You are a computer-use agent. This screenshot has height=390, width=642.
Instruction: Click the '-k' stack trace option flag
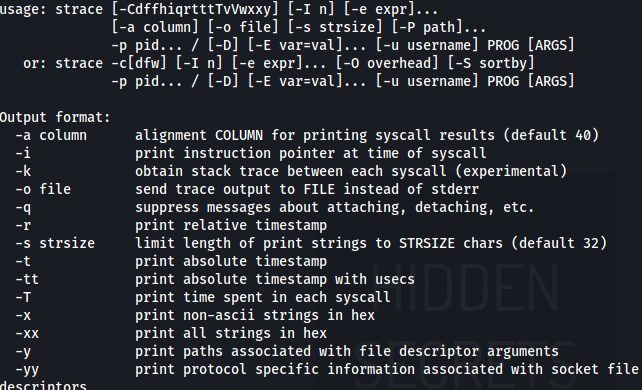pyautogui.click(x=23, y=171)
